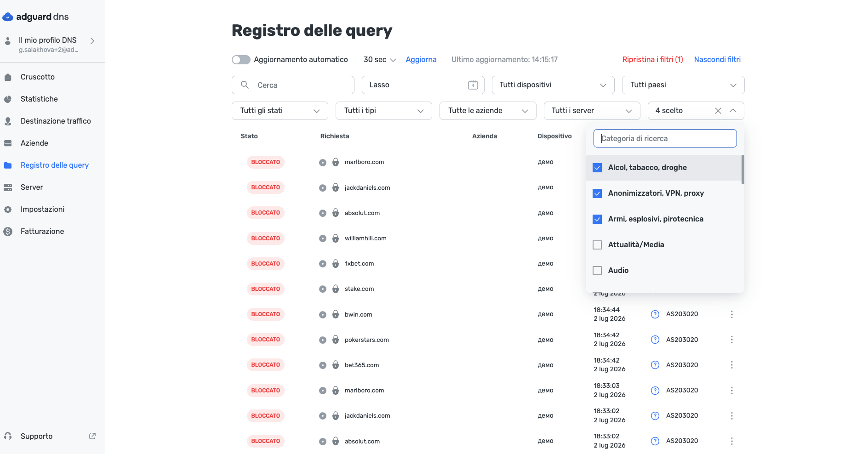Click the magnifier icon in Cerca field
868x454 pixels.
245,85
